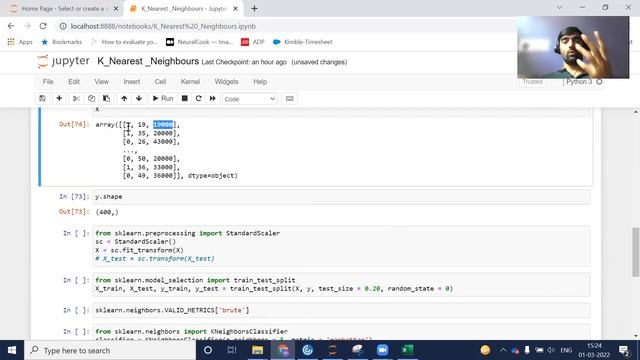Restart kernel and run all with the fast-forward icon
The width and height of the screenshot is (640, 360).
(x=213, y=98)
